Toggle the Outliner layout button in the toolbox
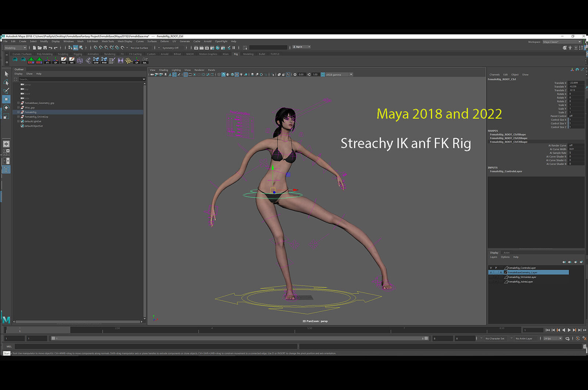 coord(6,169)
